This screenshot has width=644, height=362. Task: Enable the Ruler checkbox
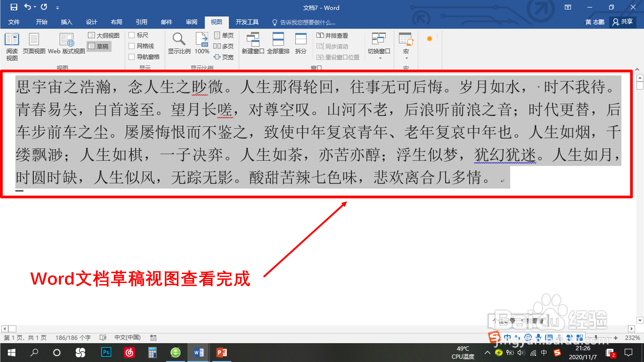coord(132,35)
